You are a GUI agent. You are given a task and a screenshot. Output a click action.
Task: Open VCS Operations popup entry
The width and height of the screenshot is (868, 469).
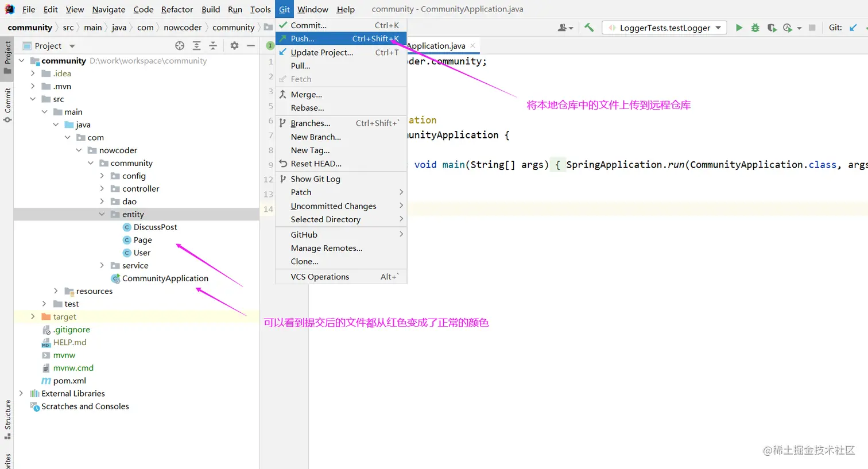click(341, 277)
